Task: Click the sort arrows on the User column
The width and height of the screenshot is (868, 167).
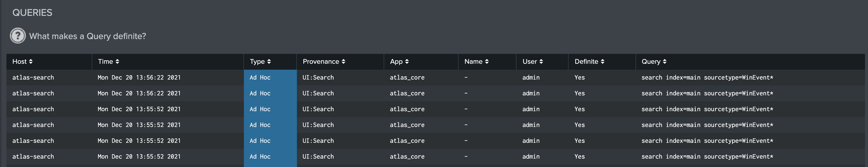Action: point(542,62)
